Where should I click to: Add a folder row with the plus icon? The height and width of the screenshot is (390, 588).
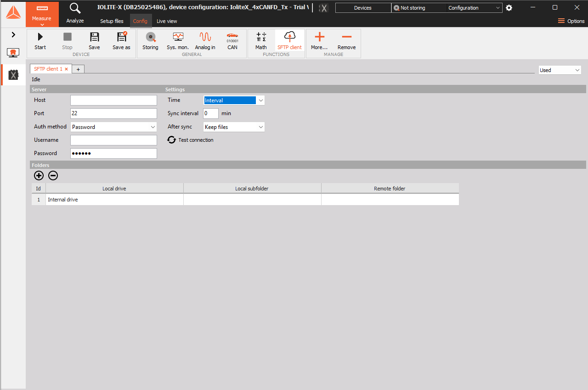coord(39,175)
